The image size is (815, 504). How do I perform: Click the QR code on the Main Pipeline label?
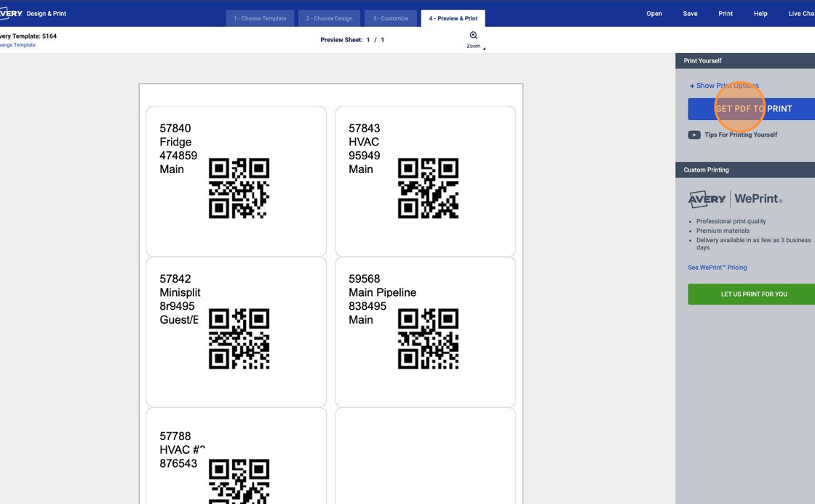pos(429,339)
